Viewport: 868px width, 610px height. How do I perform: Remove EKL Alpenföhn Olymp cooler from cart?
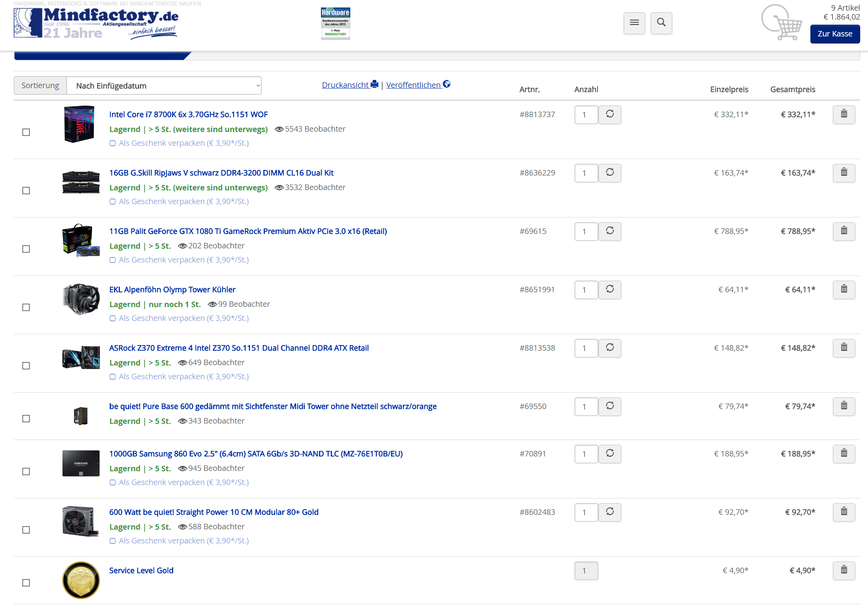click(844, 290)
